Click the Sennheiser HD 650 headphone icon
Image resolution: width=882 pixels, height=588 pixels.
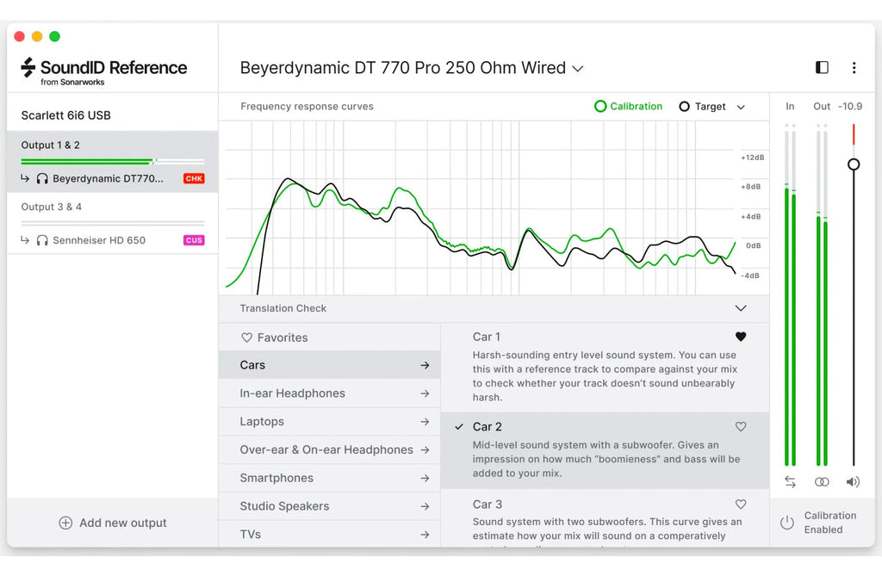click(x=42, y=240)
